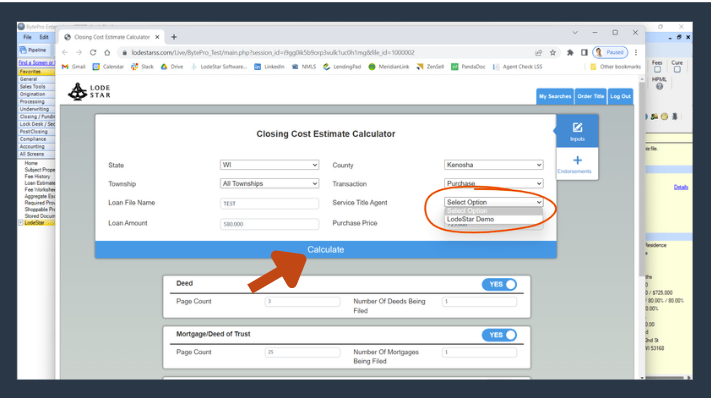Select the Compliance section in BytePro
Image resolution: width=711 pixels, height=398 pixels.
[x=36, y=139]
